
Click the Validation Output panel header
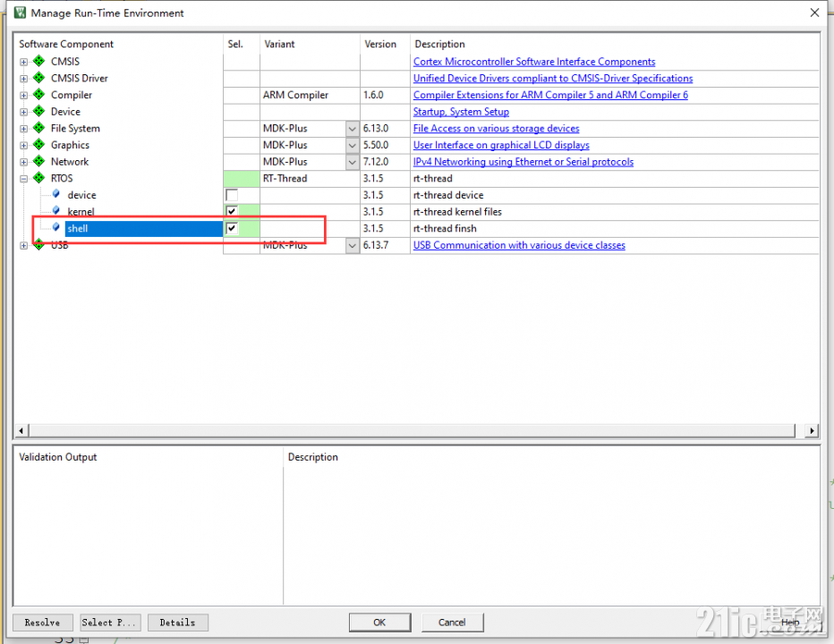point(58,457)
